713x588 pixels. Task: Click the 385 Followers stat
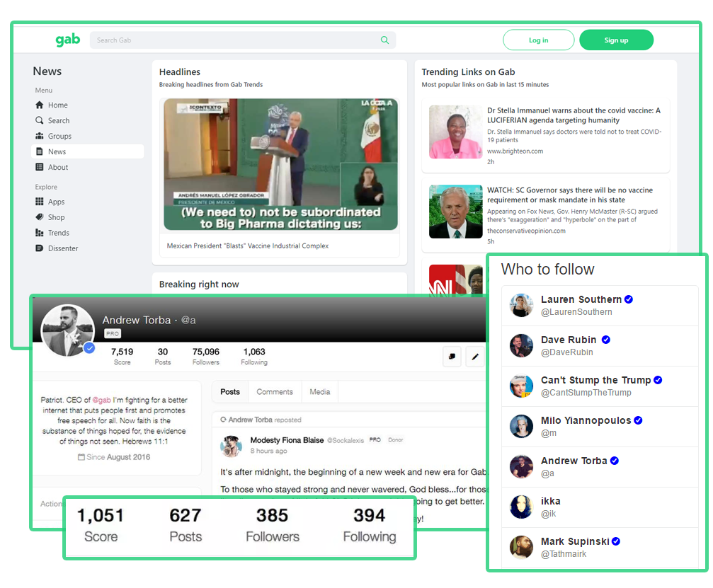(273, 525)
